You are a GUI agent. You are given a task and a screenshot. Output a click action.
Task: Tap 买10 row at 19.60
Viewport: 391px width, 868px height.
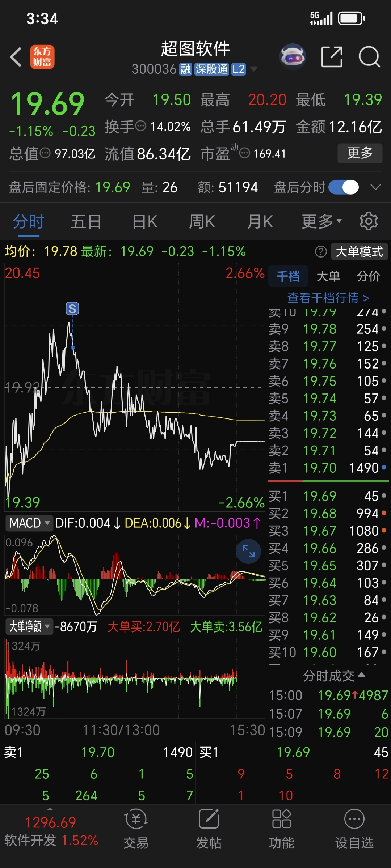click(328, 652)
